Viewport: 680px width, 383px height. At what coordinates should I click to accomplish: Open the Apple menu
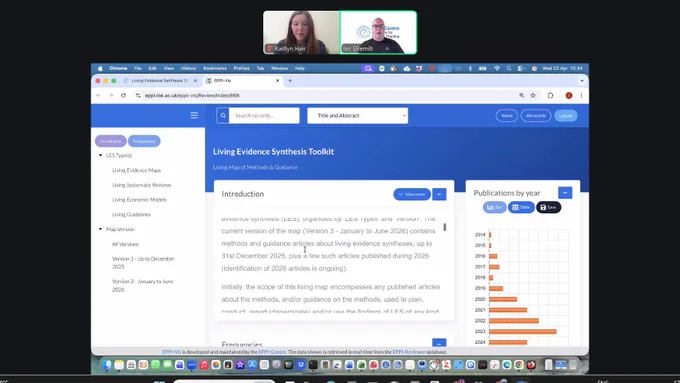click(100, 69)
